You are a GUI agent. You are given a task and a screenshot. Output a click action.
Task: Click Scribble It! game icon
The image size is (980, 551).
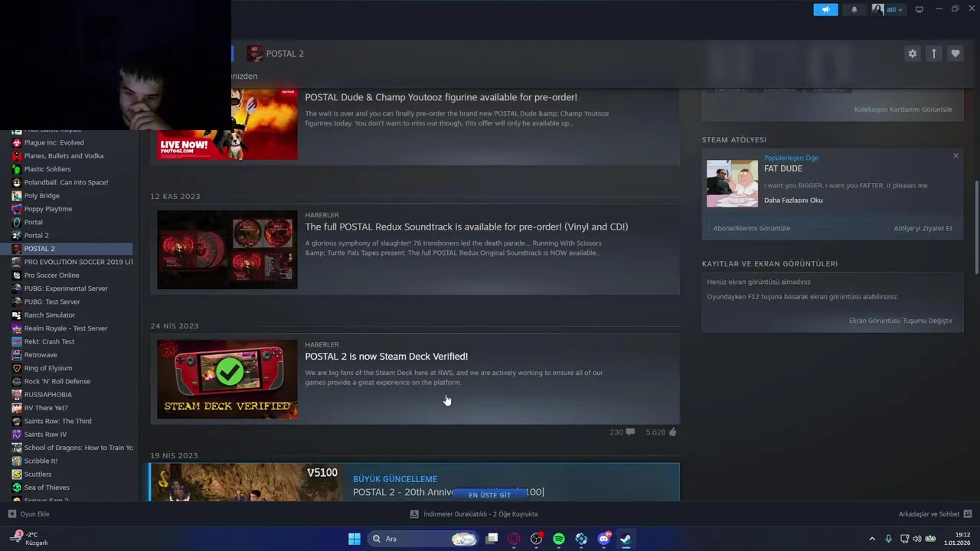click(17, 461)
